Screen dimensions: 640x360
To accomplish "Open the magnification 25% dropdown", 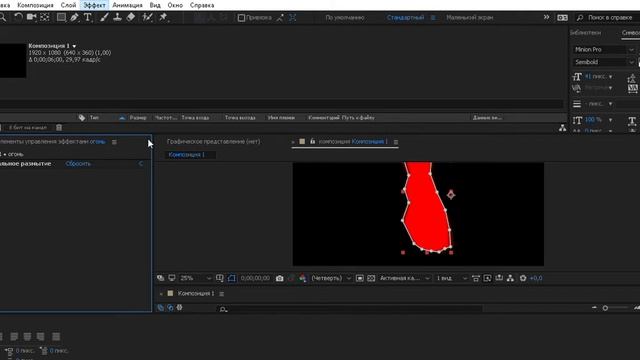I will point(196,278).
